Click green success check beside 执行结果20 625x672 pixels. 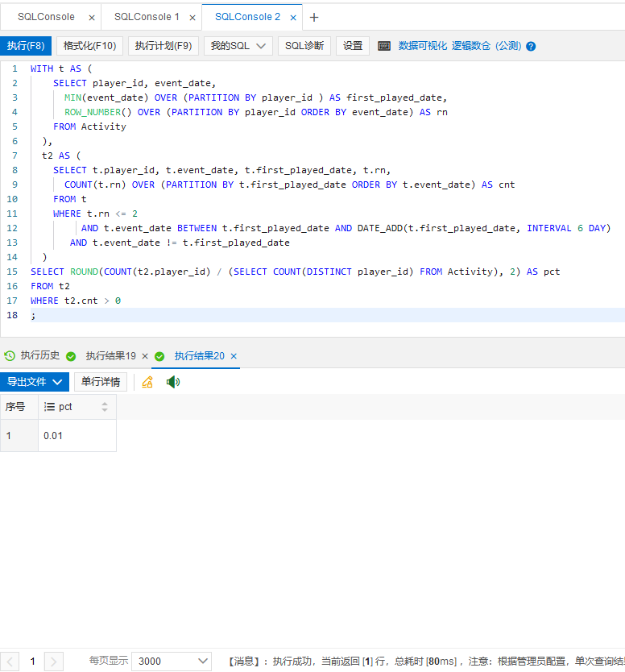click(159, 356)
